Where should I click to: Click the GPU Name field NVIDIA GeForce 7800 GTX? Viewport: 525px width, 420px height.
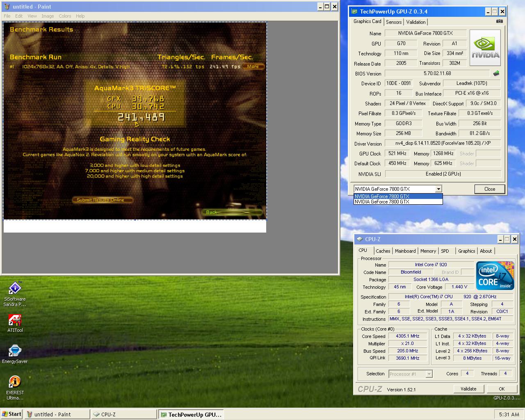pos(425,33)
